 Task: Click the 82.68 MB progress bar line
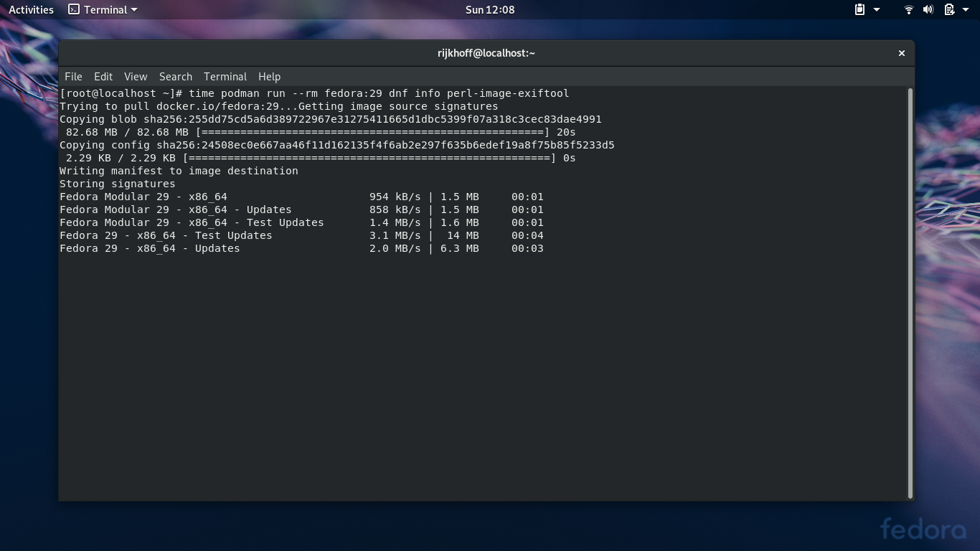321,132
